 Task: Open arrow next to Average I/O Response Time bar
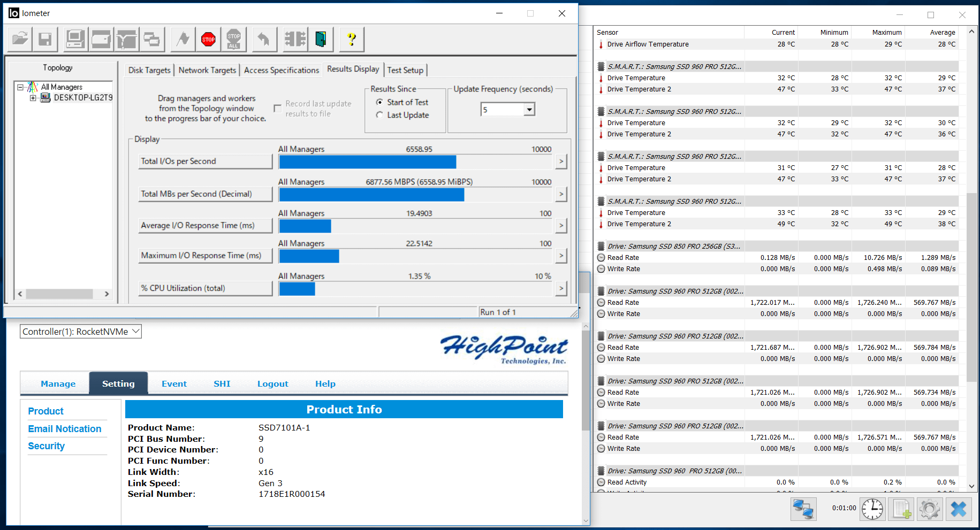[561, 226]
